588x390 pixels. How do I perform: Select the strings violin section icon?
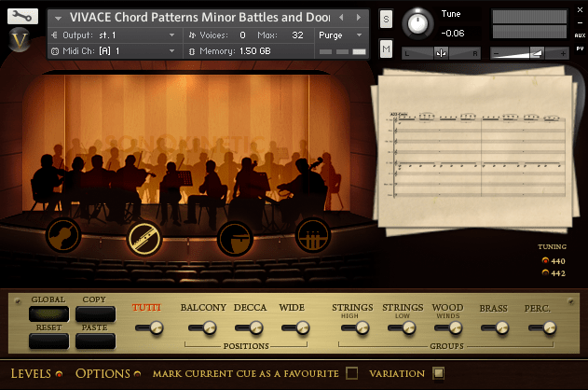point(63,235)
